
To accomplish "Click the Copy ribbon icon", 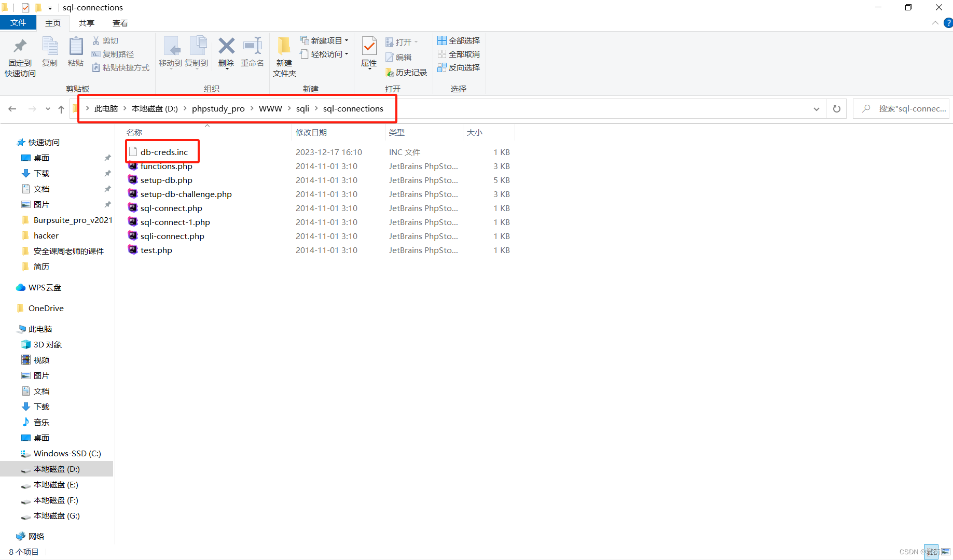I will tap(50, 46).
